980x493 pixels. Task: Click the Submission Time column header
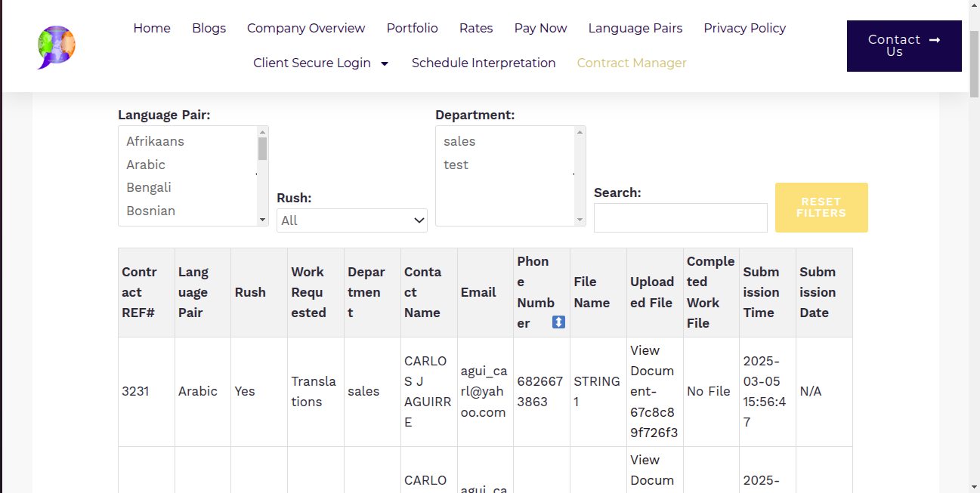coord(768,292)
